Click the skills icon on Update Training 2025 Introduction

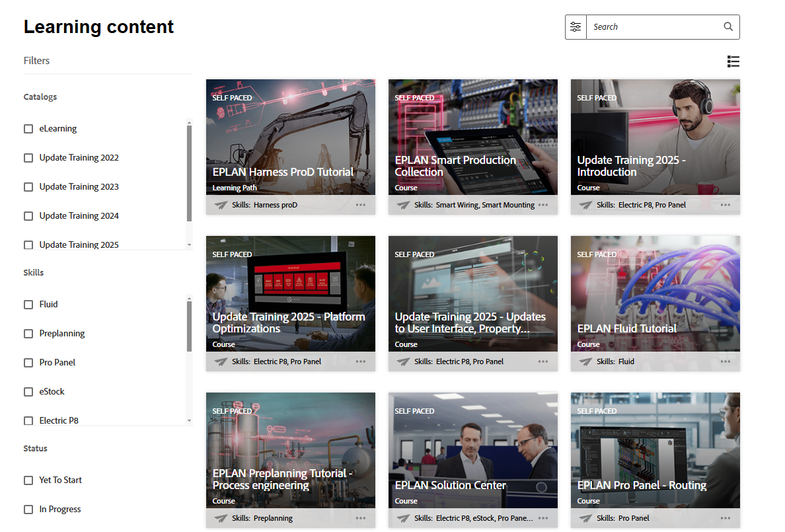click(585, 205)
